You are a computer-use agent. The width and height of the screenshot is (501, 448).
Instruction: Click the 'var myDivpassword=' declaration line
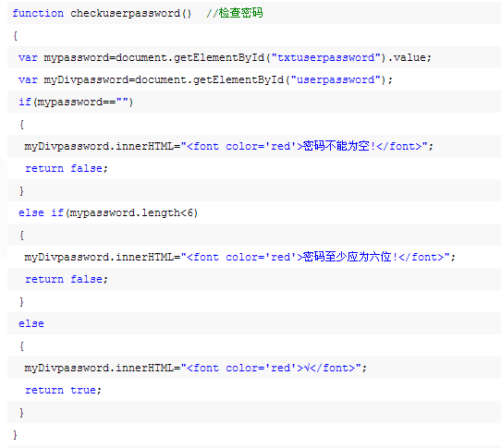click(x=205, y=79)
